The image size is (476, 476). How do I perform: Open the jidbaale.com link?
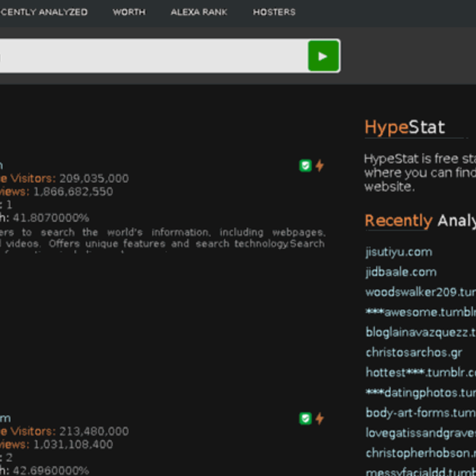(401, 272)
